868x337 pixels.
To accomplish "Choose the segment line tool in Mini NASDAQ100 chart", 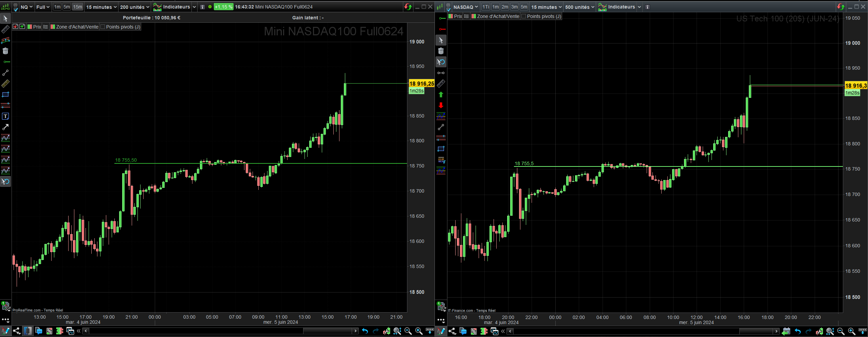I will pyautogui.click(x=5, y=73).
